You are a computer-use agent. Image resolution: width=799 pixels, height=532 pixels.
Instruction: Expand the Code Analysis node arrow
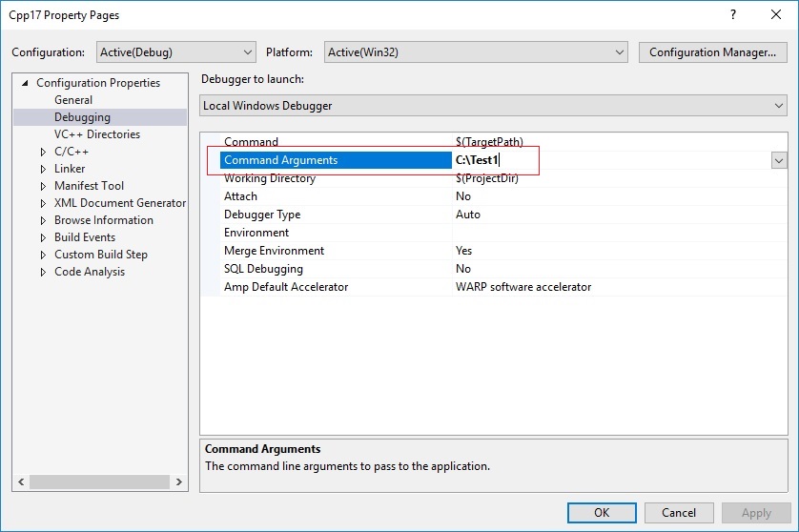click(43, 272)
